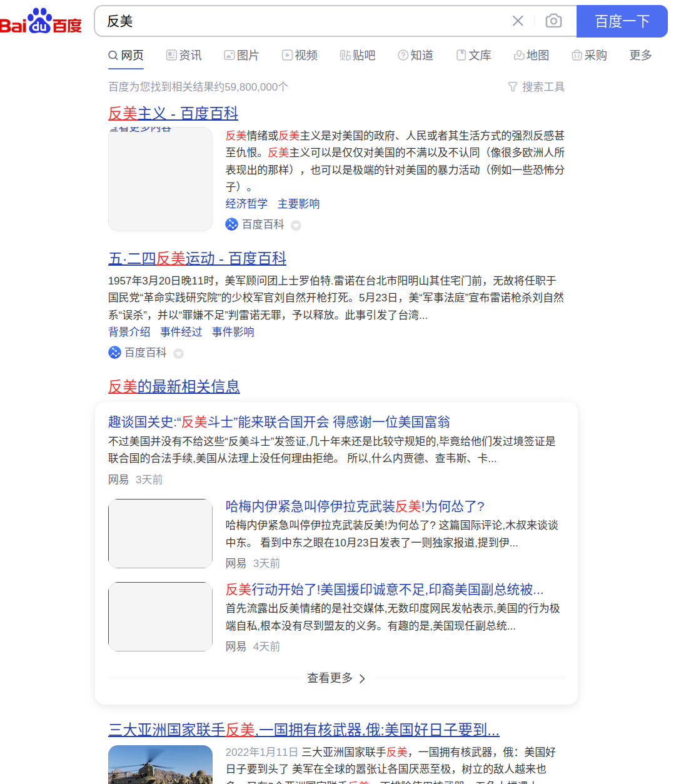Click the 图片 picture icon
The image size is (686, 784).
[x=230, y=56]
